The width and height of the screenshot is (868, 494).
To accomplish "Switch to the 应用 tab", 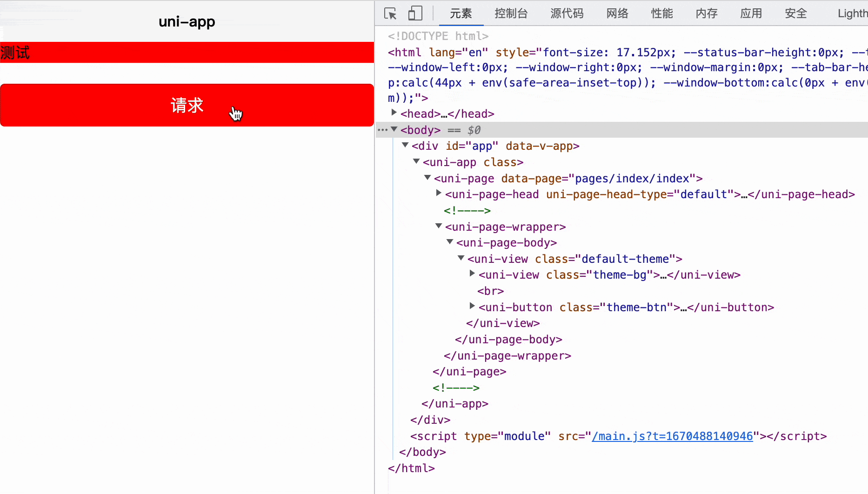I will [x=751, y=13].
